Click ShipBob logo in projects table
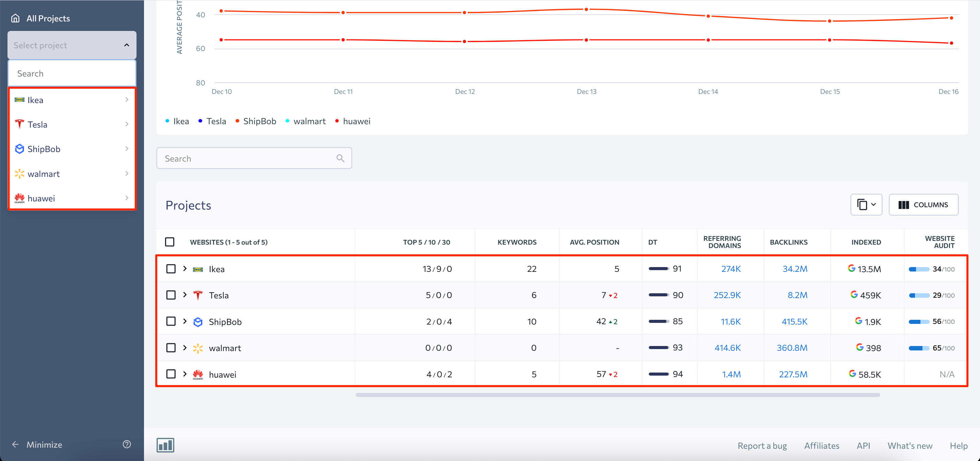The image size is (980, 461). pyautogui.click(x=198, y=322)
